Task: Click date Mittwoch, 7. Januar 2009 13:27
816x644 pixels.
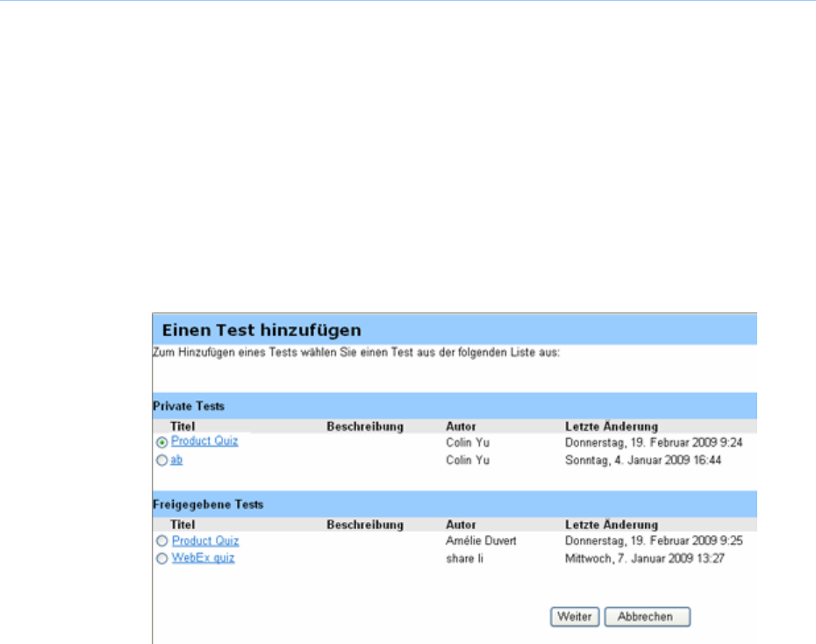Action: (645, 559)
